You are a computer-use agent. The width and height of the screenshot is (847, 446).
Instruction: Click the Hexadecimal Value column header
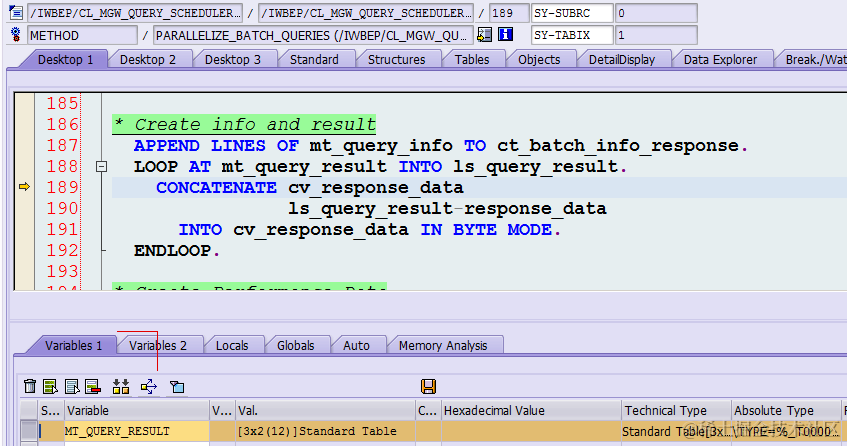click(530, 410)
